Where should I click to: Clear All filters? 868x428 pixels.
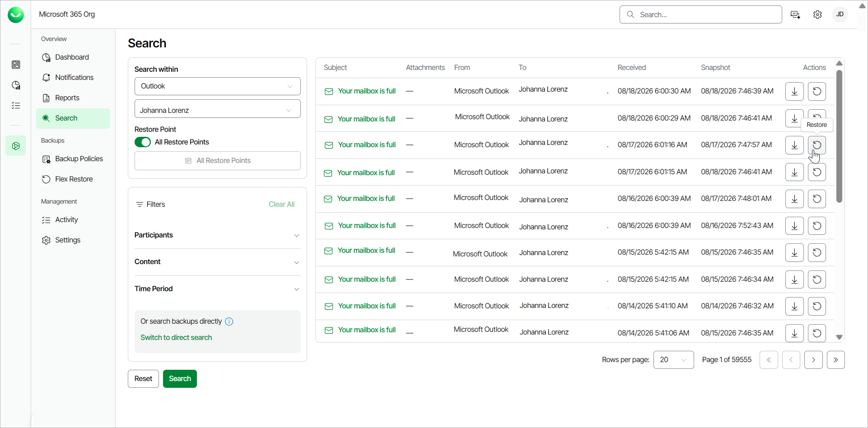click(x=281, y=205)
